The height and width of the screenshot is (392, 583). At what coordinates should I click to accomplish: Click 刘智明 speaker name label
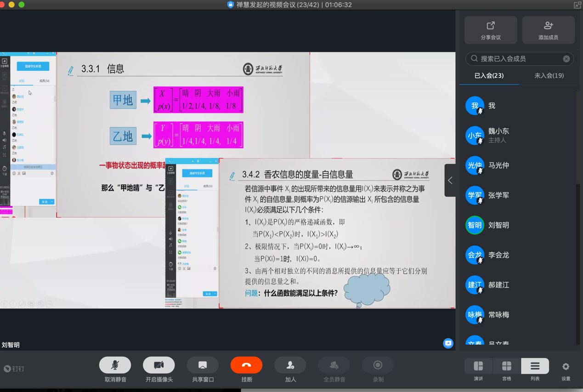pyautogui.click(x=11, y=345)
